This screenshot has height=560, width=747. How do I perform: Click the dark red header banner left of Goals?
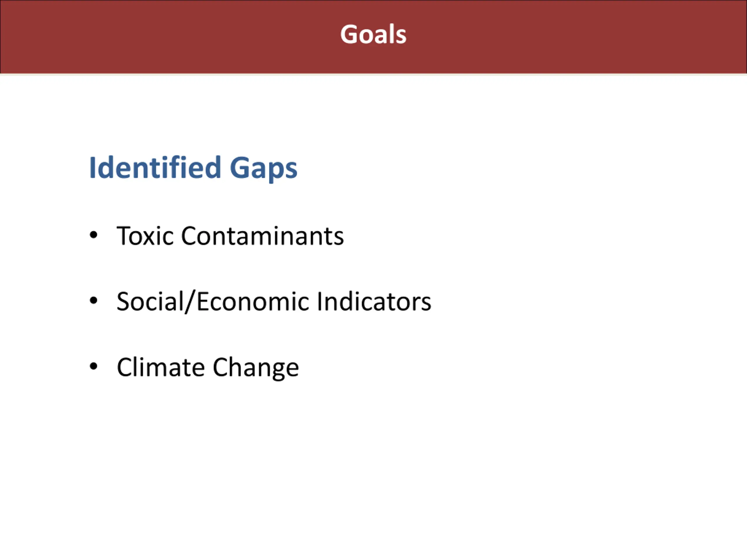click(169, 36)
